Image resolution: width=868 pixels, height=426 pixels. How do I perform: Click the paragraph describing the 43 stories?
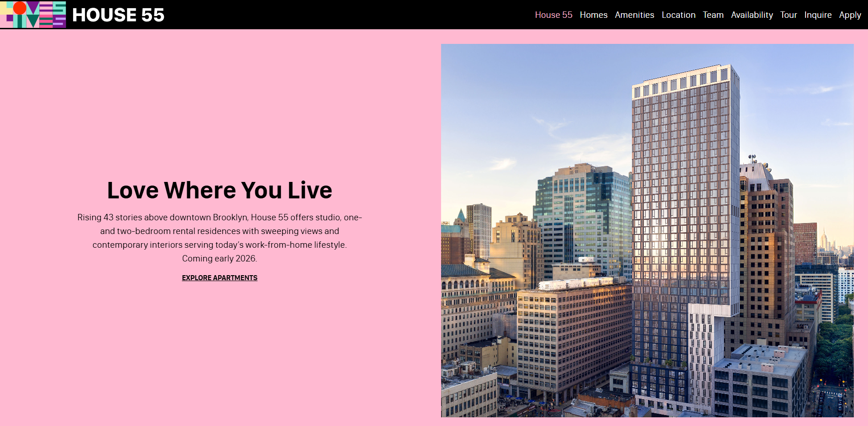(x=220, y=231)
